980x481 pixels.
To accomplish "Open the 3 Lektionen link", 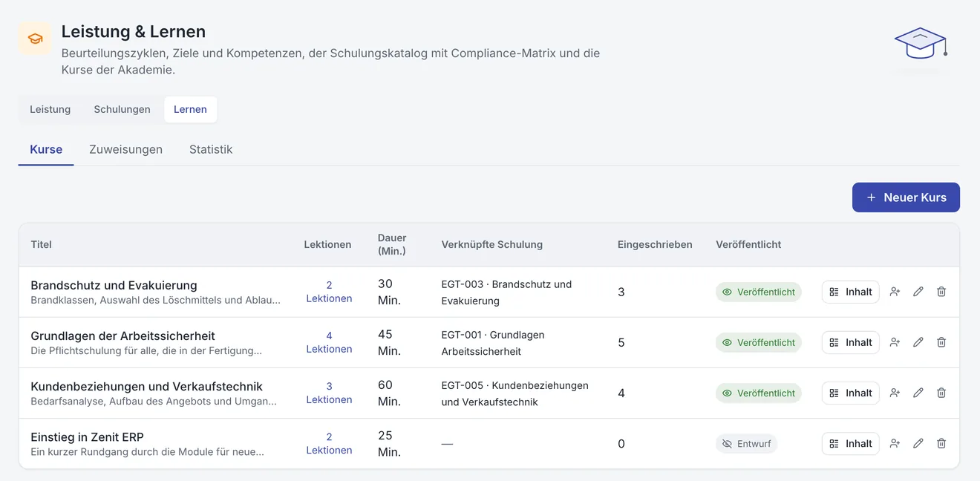I will 329,393.
